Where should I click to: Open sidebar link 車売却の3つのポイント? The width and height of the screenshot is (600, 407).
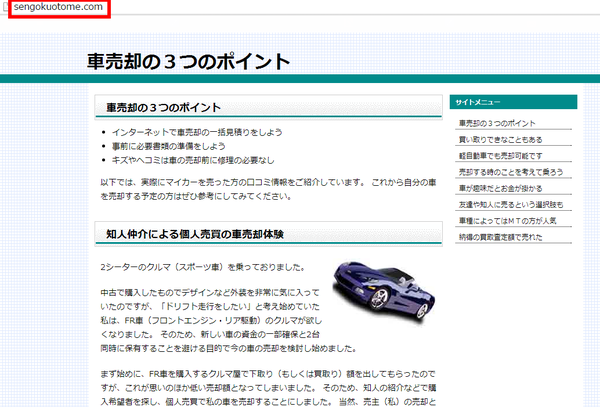pyautogui.click(x=497, y=123)
